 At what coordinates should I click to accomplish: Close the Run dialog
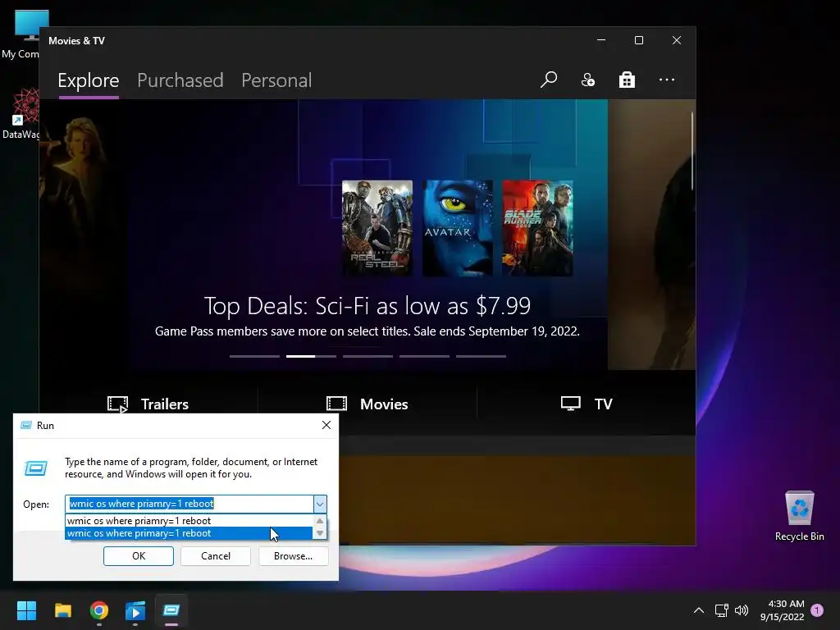coord(326,425)
